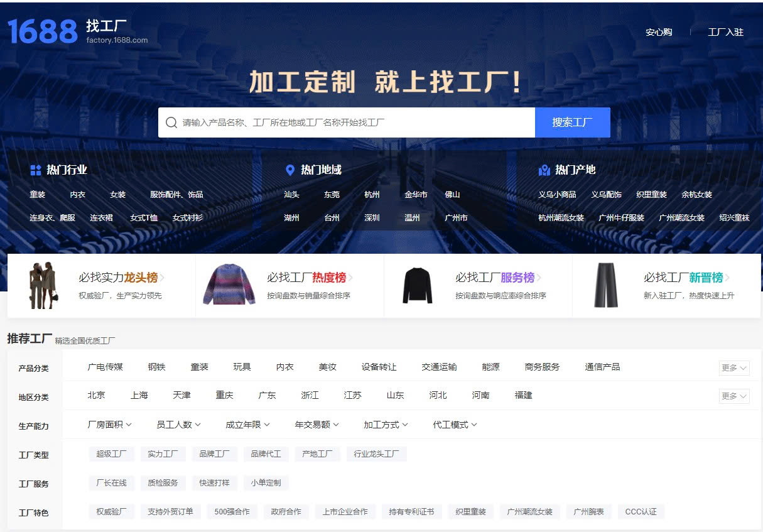This screenshot has height=532, width=763.
Task: Open the 温州 hot region link
Action: tap(412, 217)
